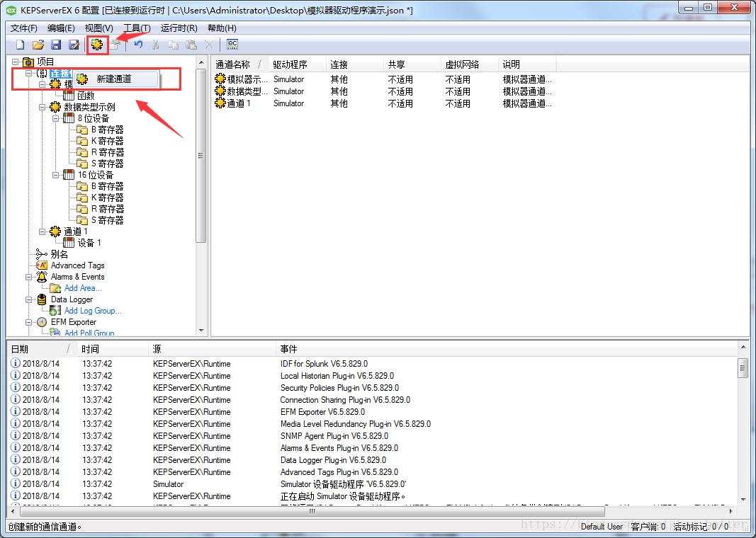Collapse the 16 位设备 tree node
Image resolution: width=756 pixels, height=538 pixels.
point(55,175)
